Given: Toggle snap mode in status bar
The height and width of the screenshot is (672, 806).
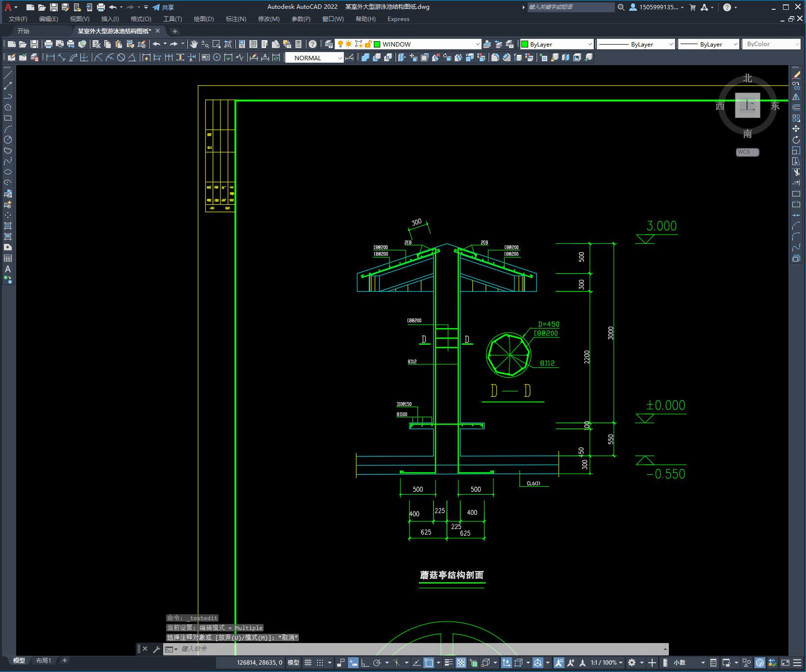Looking at the screenshot, I should [320, 663].
